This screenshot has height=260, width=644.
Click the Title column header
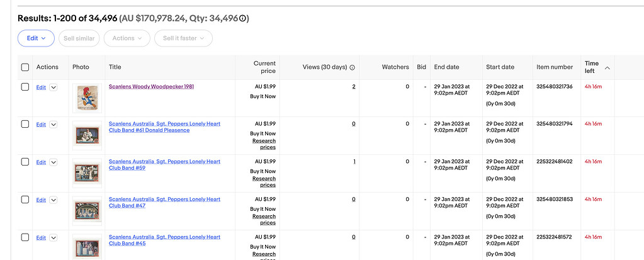115,67
